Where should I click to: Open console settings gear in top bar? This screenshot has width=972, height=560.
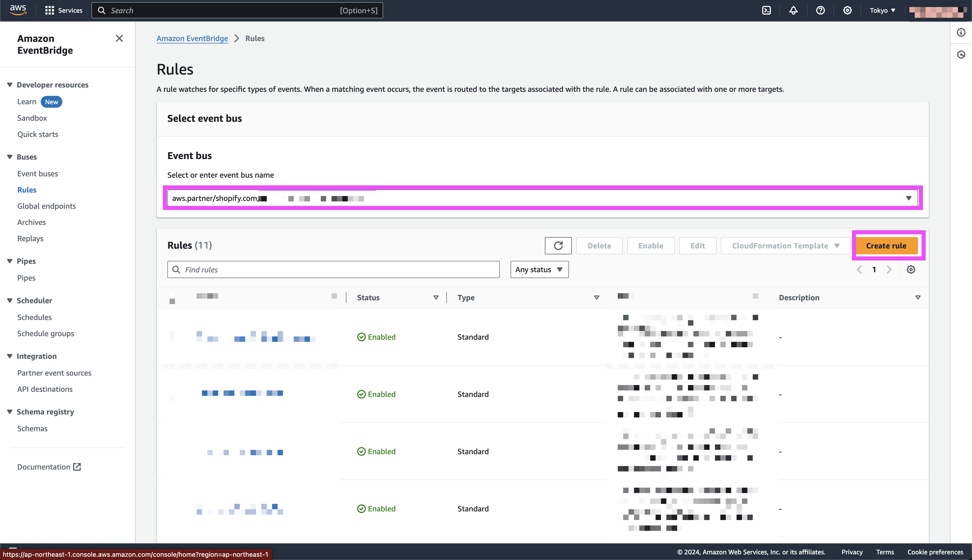[848, 10]
